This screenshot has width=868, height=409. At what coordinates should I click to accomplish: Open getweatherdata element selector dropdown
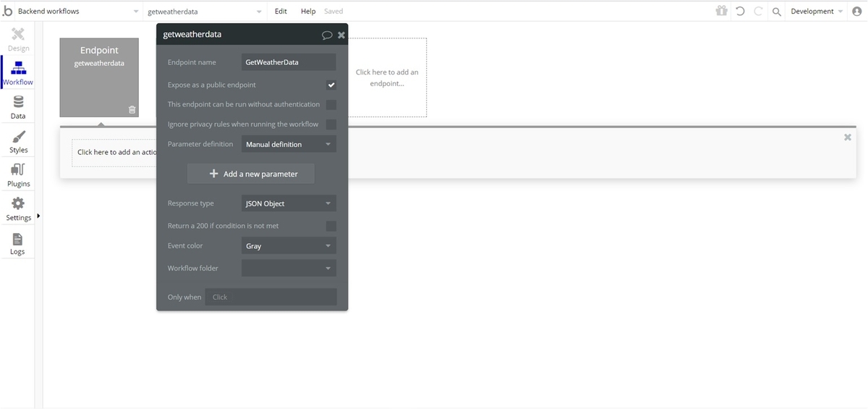205,12
